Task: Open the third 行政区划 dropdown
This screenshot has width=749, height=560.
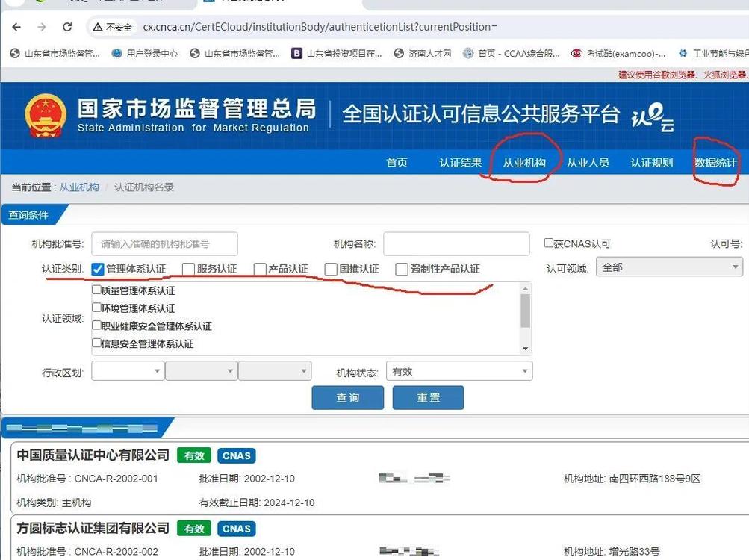Action: tap(275, 371)
